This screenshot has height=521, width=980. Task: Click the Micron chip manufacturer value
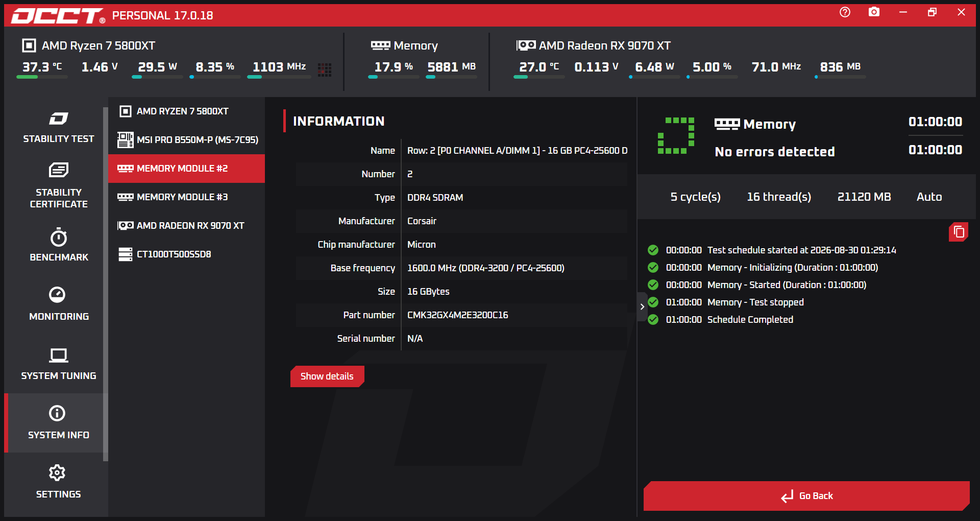[421, 245]
